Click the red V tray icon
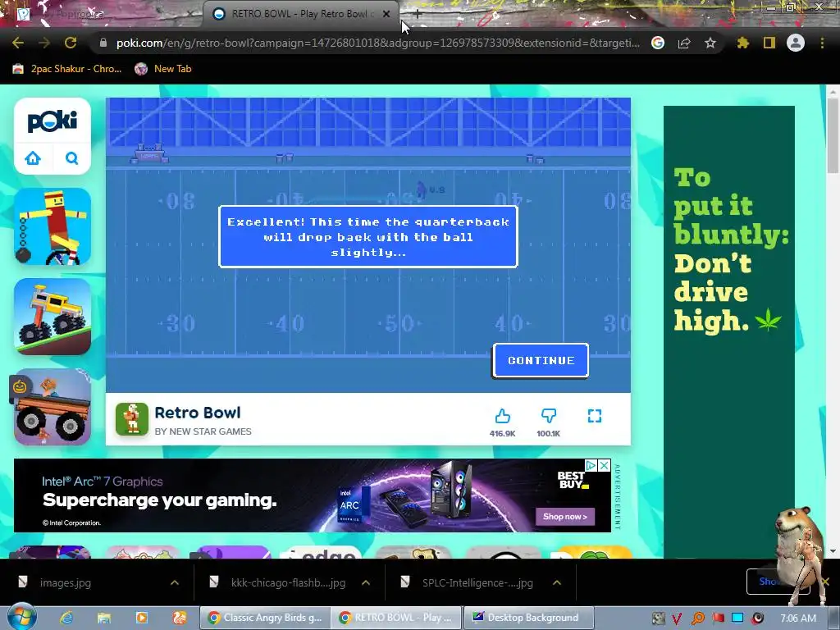Image resolution: width=840 pixels, height=630 pixels. 677,619
